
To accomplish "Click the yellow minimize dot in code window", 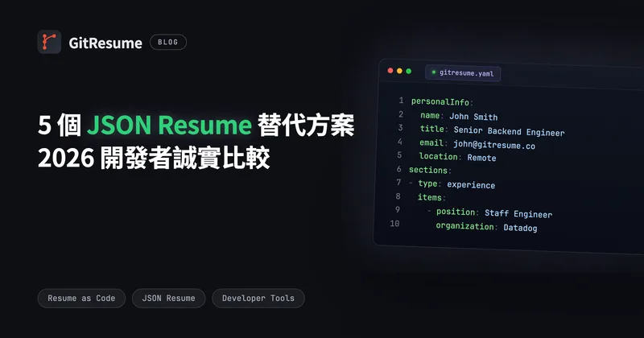I will pos(399,71).
